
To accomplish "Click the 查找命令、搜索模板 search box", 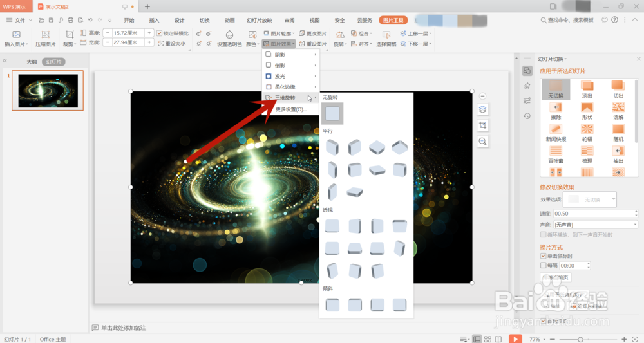I will tap(567, 20).
